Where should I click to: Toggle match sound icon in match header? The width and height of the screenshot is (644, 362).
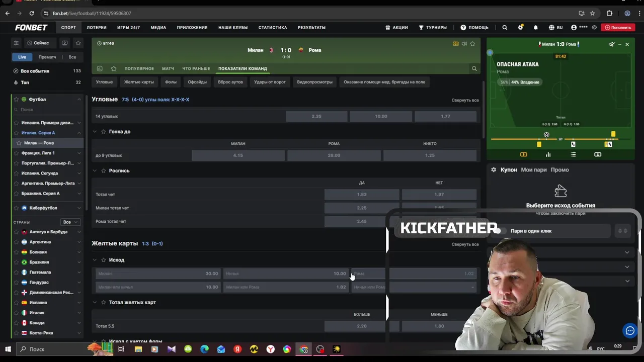(464, 44)
